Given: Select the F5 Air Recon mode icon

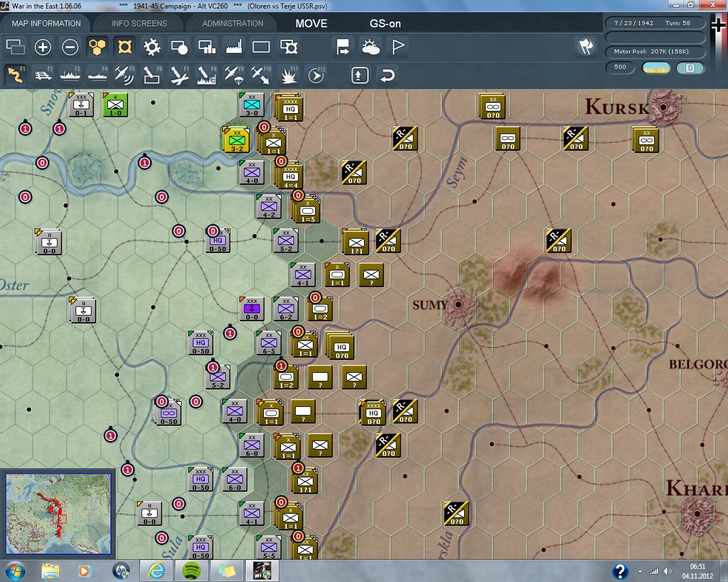Looking at the screenshot, I should click(x=124, y=75).
